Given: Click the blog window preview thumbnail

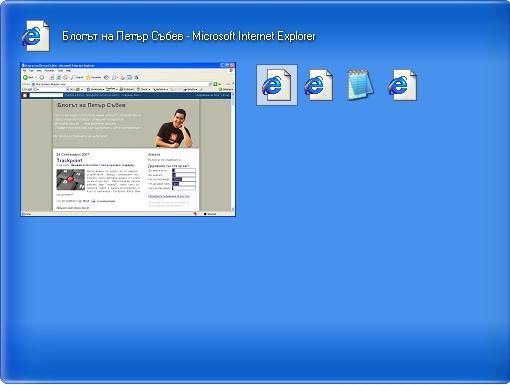Looking at the screenshot, I should pos(128,139).
